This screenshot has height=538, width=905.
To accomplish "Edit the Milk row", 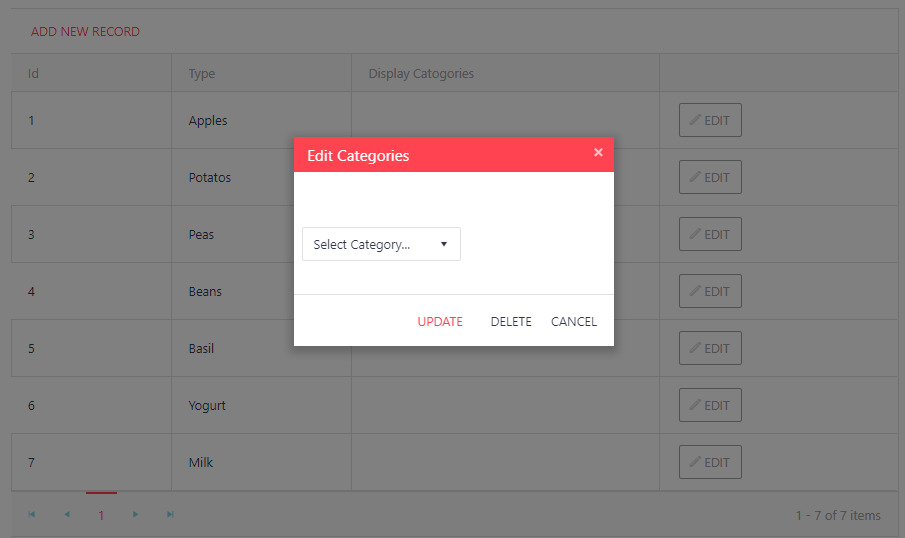I will [710, 463].
